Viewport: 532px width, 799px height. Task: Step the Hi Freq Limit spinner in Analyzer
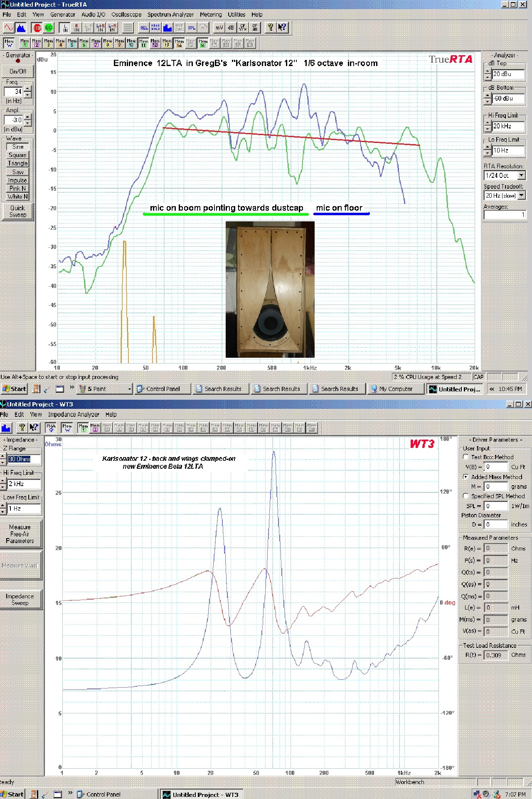488,126
